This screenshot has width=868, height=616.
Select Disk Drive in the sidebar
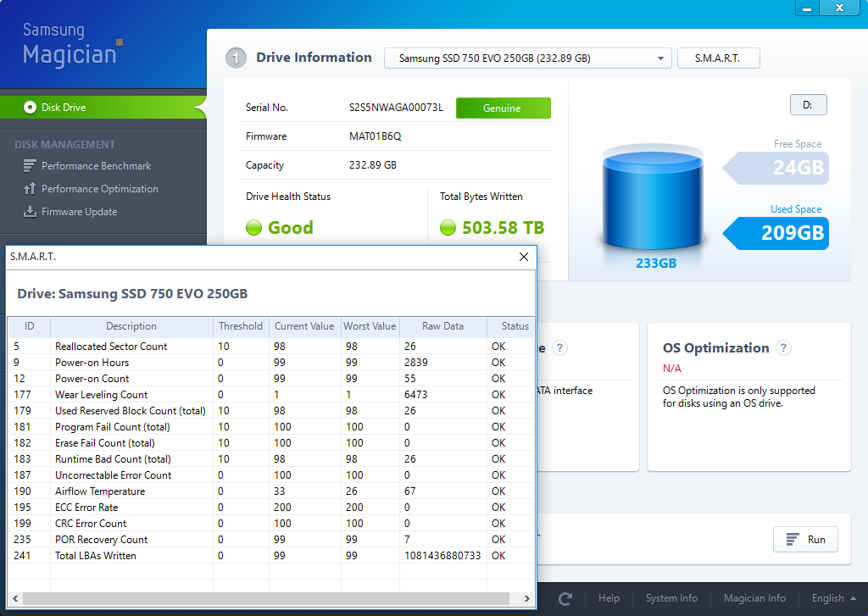point(103,108)
